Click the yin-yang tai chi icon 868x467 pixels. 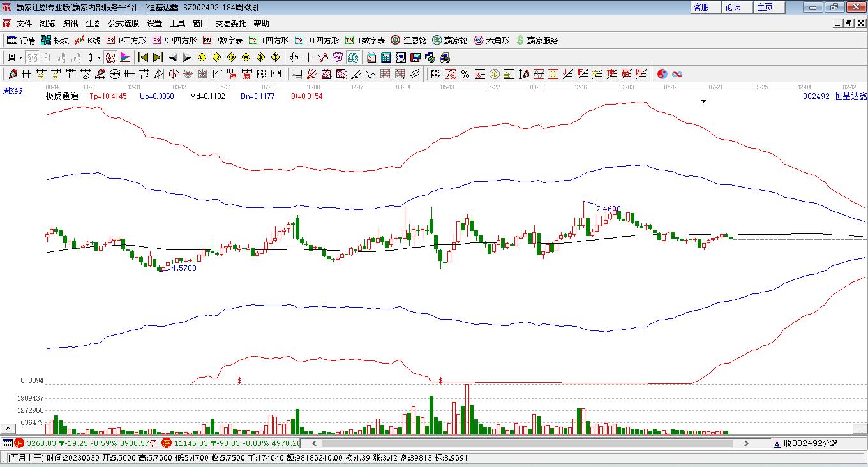662,74
